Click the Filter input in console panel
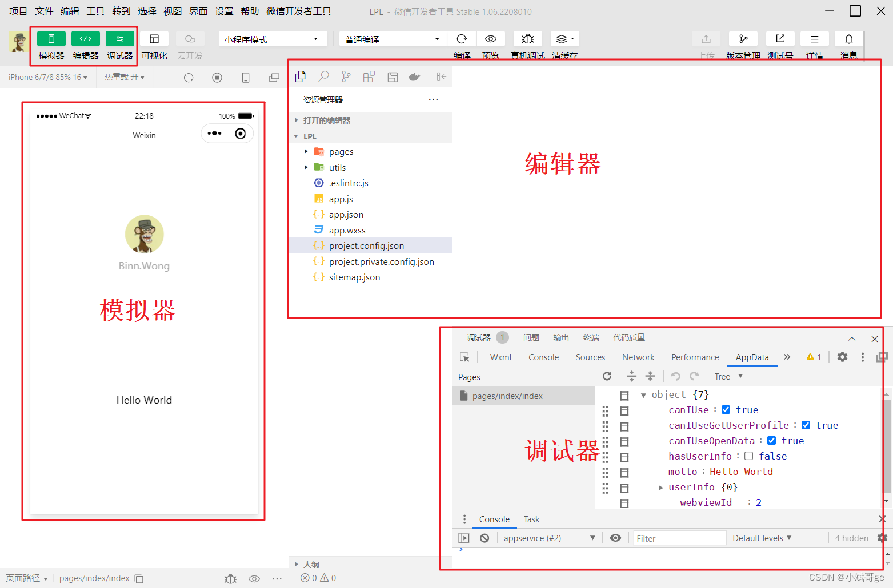 [679, 538]
